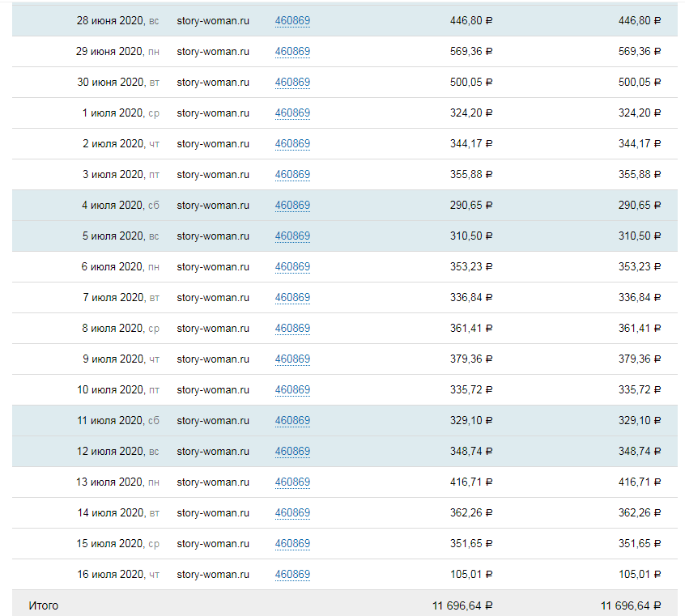
Task: Open link 460869 in 10 июля 2020 row
Action: click(292, 389)
